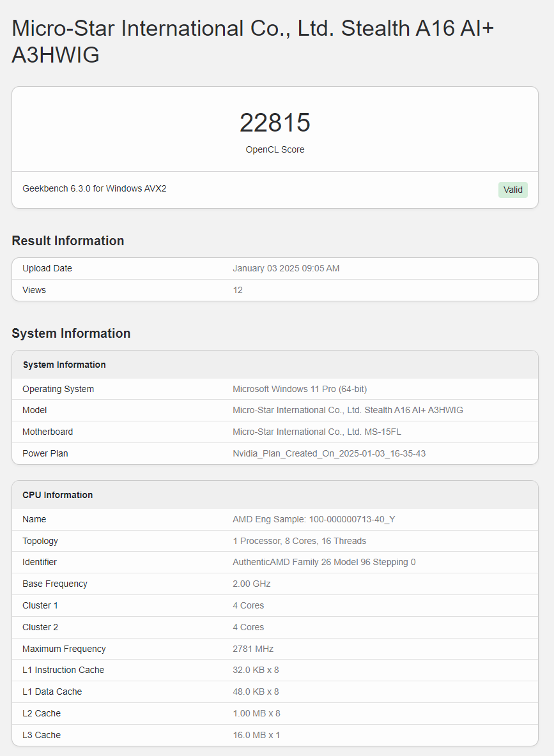Screen dimensions: 554x756
Task: Select the Operating System row
Action: (275, 389)
